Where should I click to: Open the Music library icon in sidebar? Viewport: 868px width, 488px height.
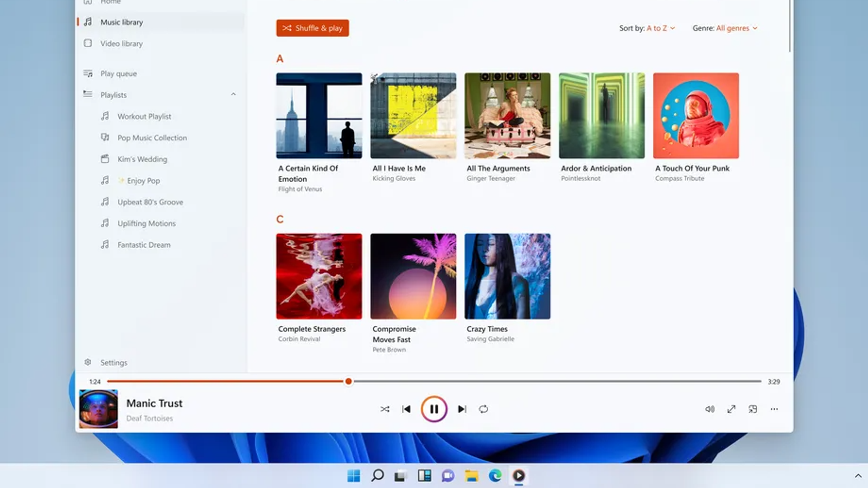pos(88,22)
